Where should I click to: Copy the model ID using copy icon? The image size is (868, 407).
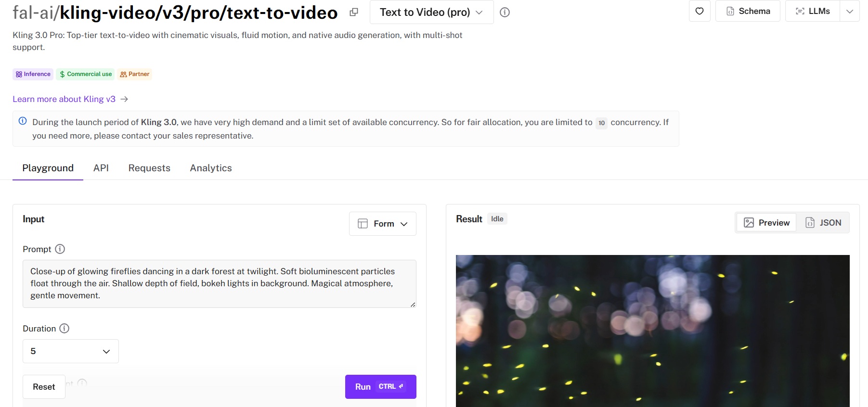click(354, 12)
